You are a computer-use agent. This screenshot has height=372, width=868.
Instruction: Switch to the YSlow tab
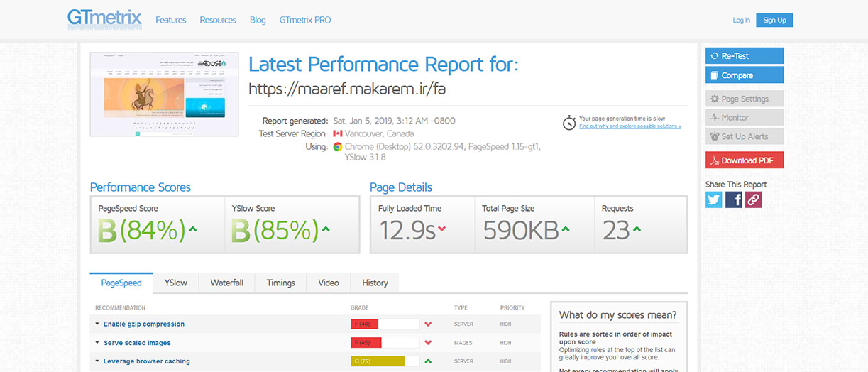176,283
